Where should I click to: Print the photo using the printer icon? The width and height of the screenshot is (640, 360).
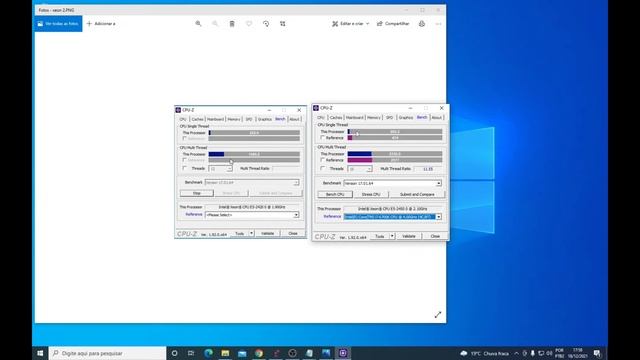point(422,24)
